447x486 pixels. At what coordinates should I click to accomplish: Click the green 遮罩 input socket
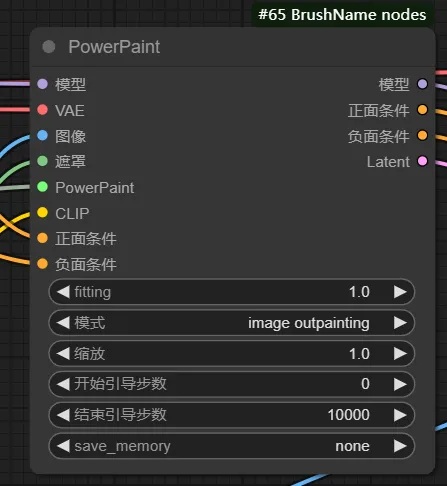42,161
